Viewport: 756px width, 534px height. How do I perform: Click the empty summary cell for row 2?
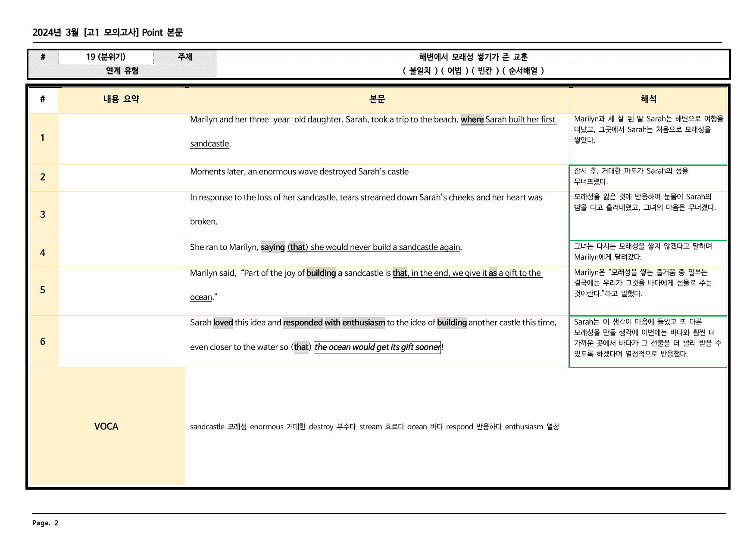click(122, 178)
